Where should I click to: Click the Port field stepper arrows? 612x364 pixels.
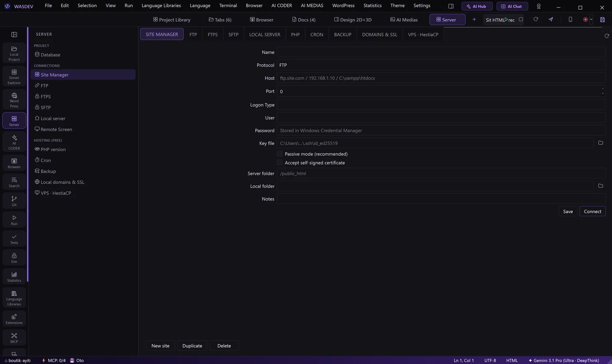pos(603,91)
